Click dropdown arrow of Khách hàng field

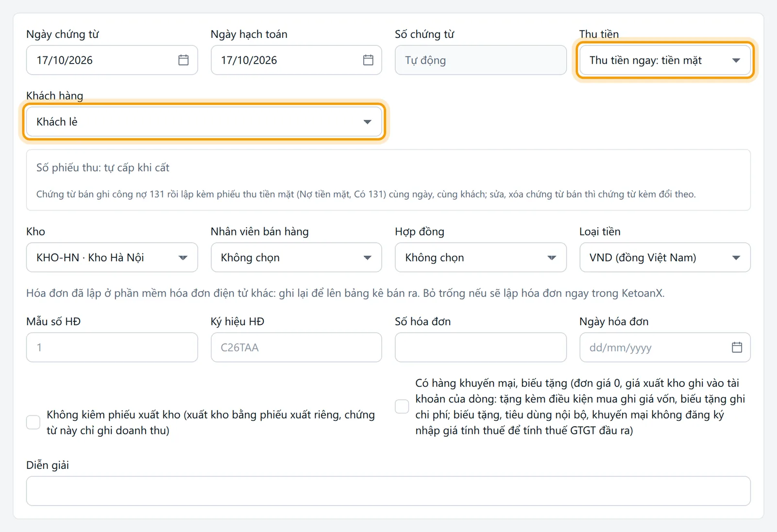[368, 122]
